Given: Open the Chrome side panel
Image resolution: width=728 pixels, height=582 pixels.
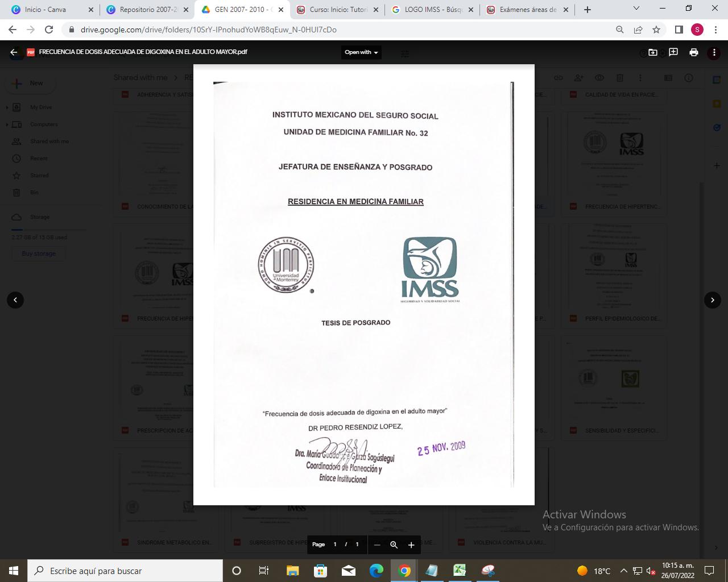Looking at the screenshot, I should click(x=679, y=30).
